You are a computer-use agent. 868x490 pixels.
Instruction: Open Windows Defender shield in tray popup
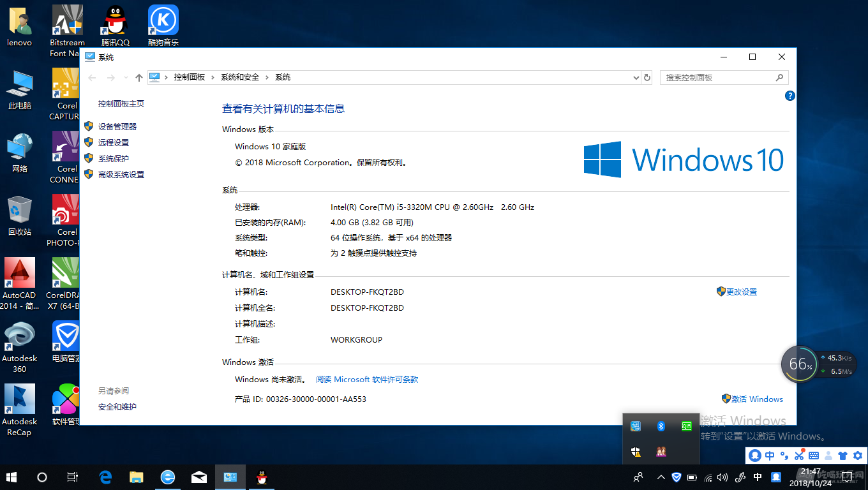pos(636,452)
